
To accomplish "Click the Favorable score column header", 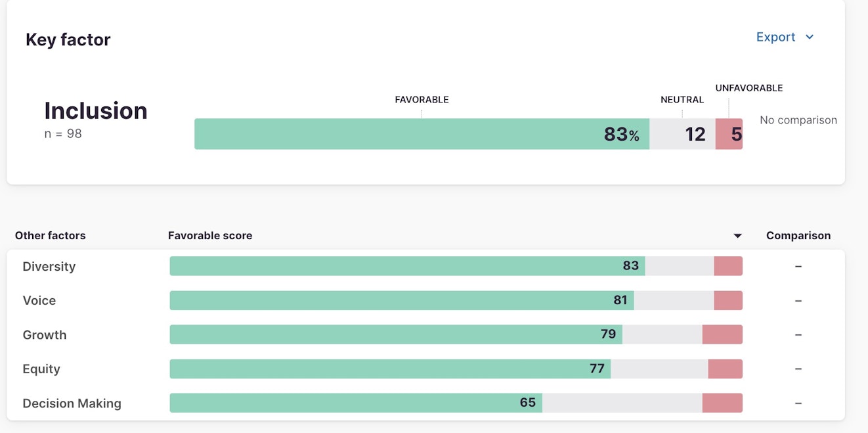I will click(210, 236).
